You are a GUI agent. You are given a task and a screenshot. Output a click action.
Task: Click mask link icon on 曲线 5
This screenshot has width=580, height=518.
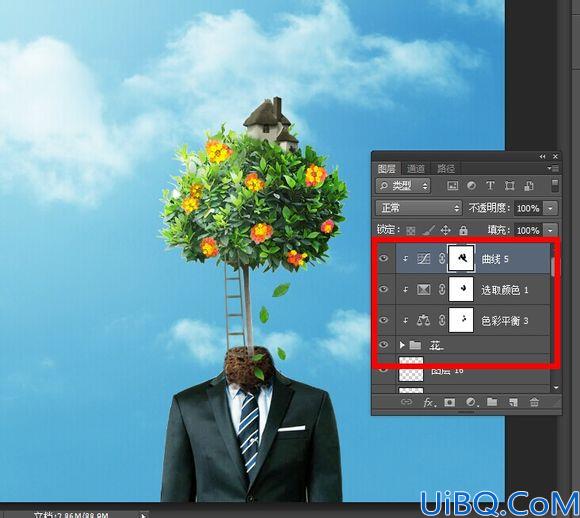pos(442,258)
